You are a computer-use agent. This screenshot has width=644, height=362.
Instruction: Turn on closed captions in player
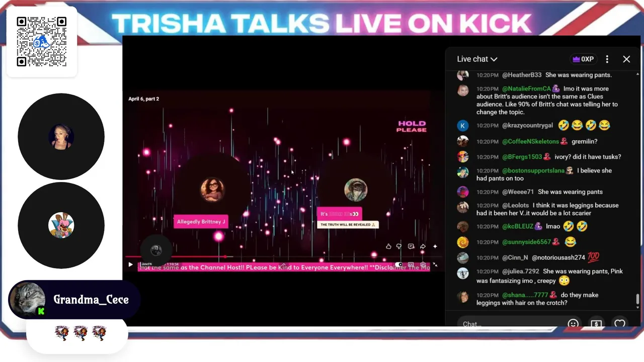[x=411, y=264]
